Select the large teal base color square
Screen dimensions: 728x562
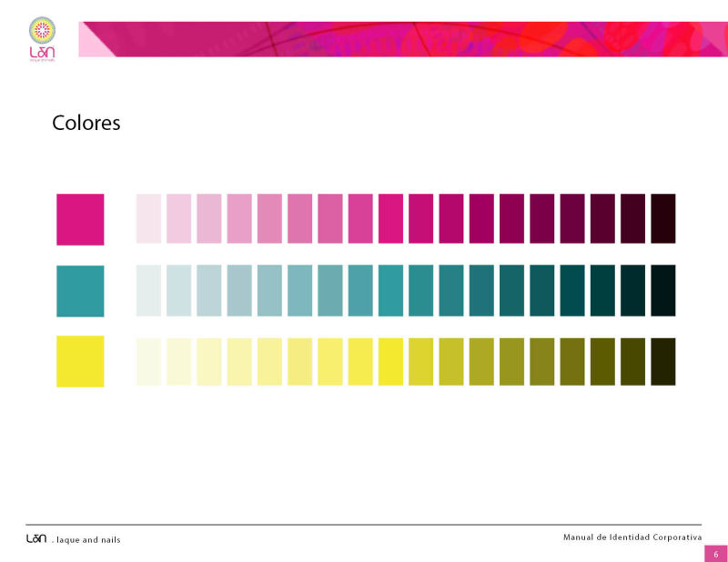pos(80,291)
